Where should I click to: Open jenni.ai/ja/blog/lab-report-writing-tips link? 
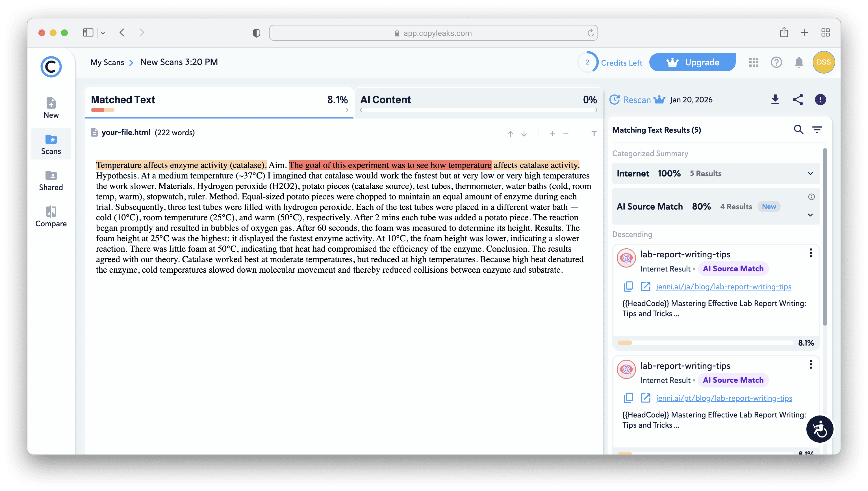(723, 287)
